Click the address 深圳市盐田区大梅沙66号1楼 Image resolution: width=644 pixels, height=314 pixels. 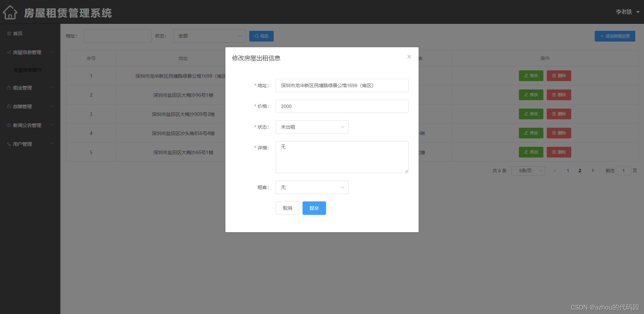pyautogui.click(x=183, y=152)
